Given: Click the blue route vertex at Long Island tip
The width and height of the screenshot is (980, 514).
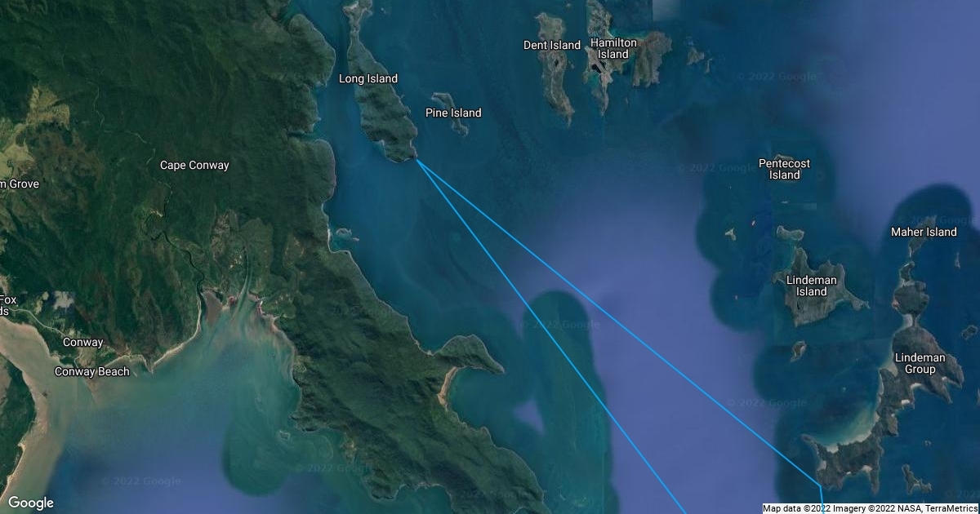Looking at the screenshot, I should pyautogui.click(x=417, y=160).
